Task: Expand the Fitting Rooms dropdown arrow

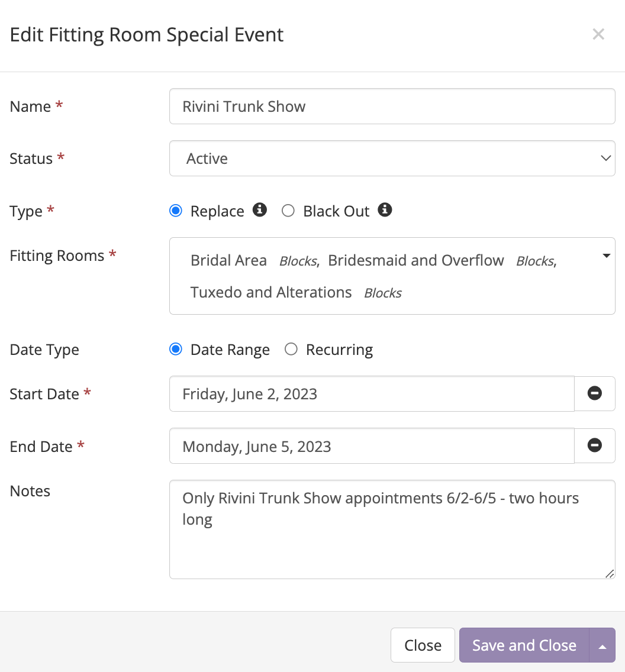Action: click(605, 256)
